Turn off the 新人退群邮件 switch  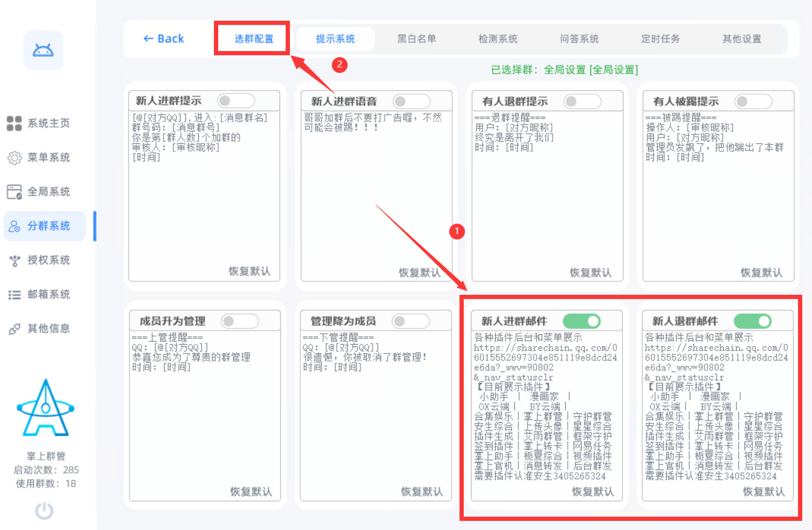click(x=752, y=321)
